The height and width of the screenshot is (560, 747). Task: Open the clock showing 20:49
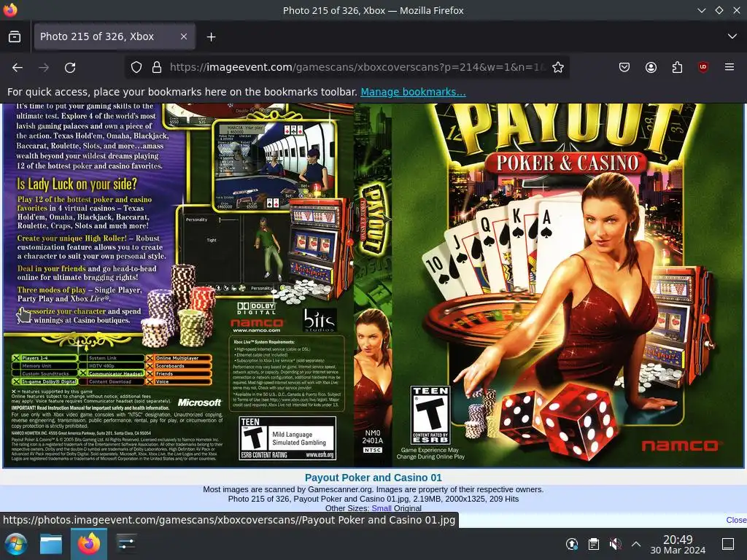[678, 544]
